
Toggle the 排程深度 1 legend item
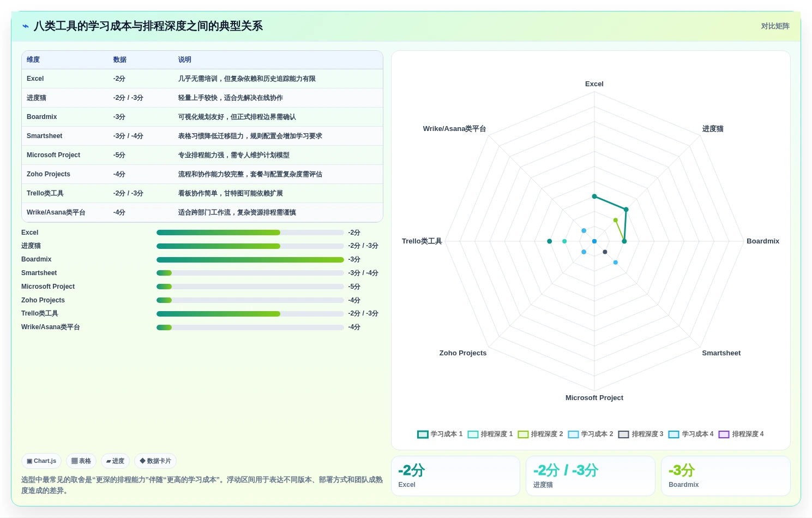(490, 434)
